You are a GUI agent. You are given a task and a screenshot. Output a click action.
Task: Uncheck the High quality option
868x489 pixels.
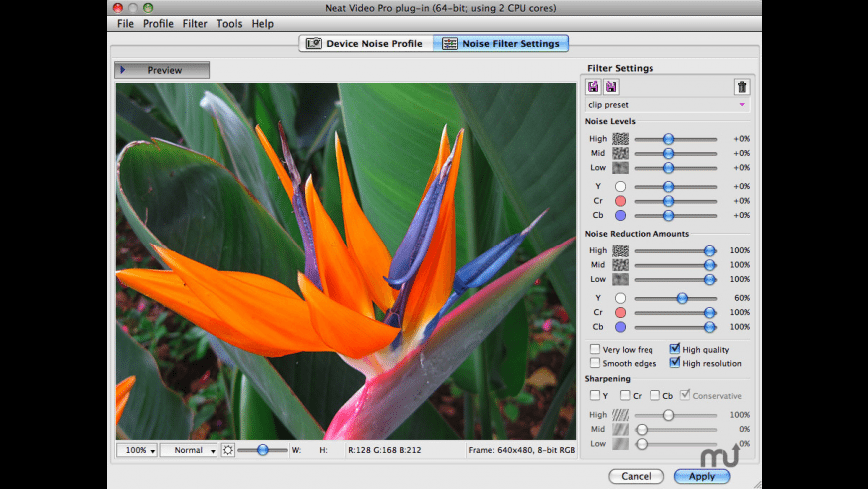coord(674,349)
